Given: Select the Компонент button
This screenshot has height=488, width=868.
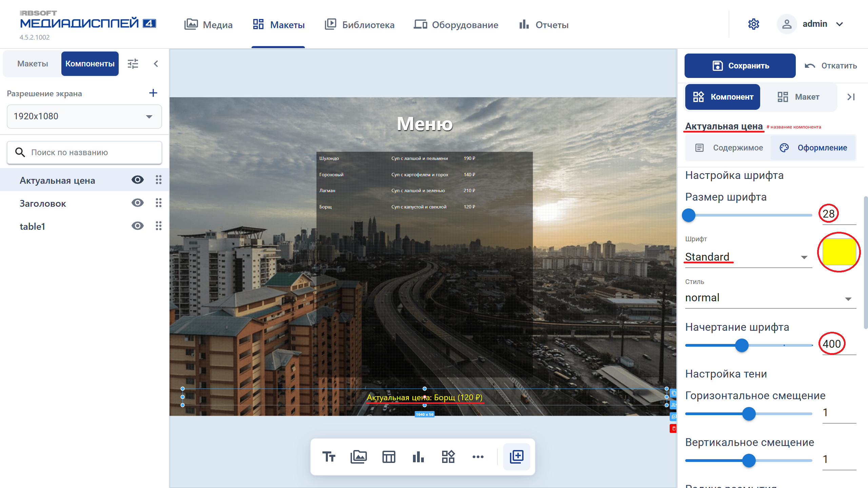Looking at the screenshot, I should point(723,97).
